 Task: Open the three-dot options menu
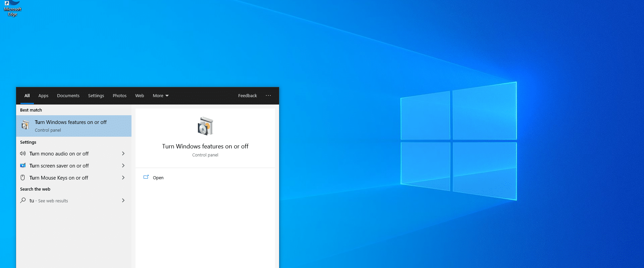click(268, 95)
